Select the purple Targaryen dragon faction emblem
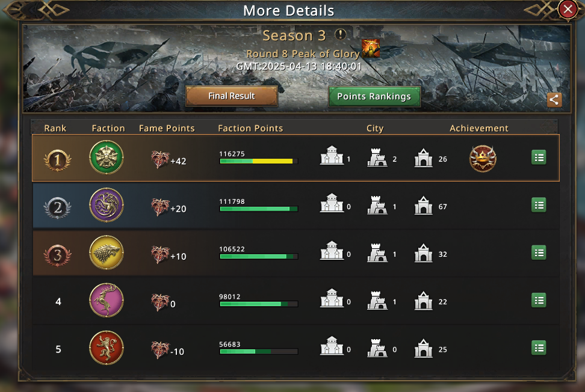 click(x=107, y=205)
